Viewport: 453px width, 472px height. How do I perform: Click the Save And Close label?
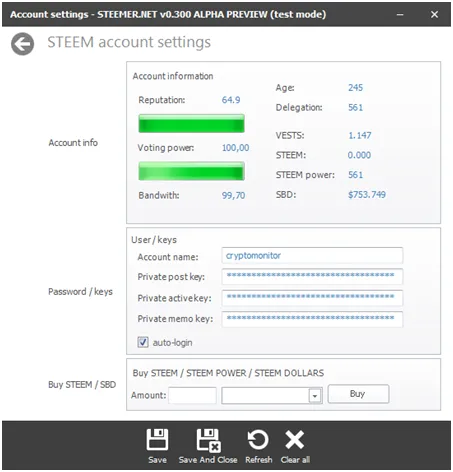pos(208,460)
